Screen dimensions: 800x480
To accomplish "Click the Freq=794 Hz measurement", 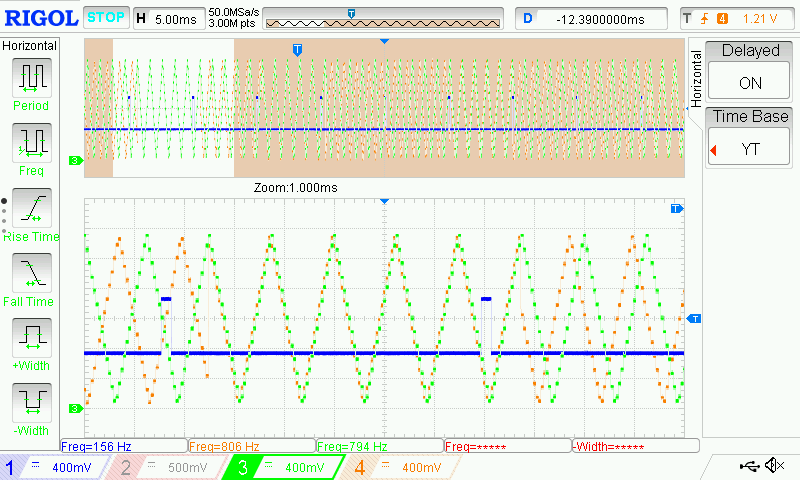I will (380, 446).
